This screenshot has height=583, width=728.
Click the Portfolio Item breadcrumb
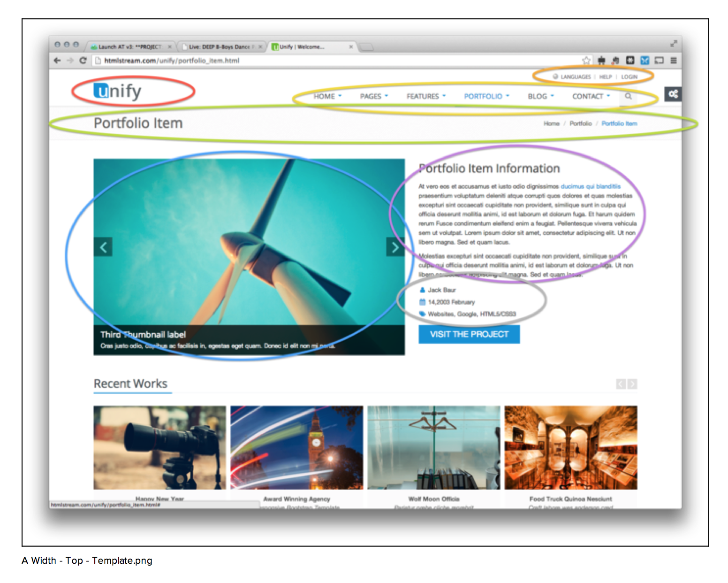click(x=619, y=124)
